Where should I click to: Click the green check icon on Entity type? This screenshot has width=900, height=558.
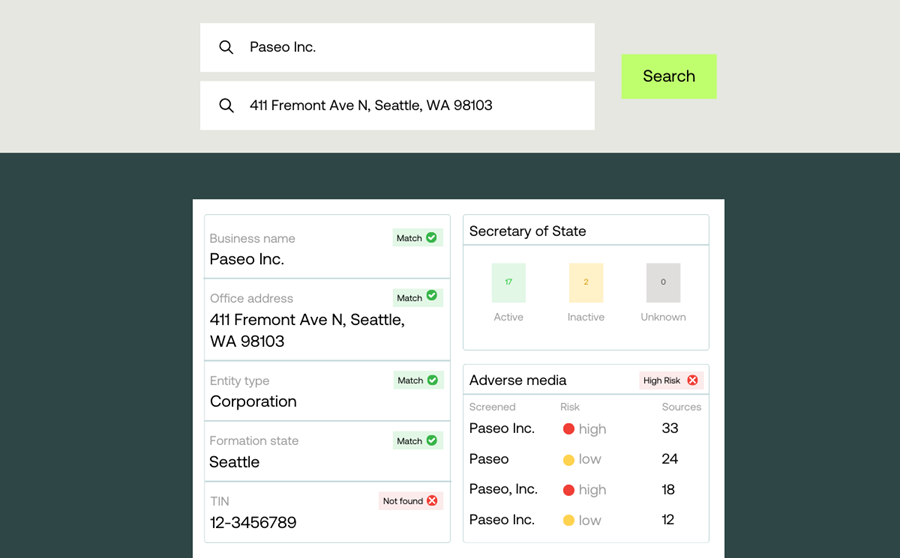pyautogui.click(x=433, y=380)
